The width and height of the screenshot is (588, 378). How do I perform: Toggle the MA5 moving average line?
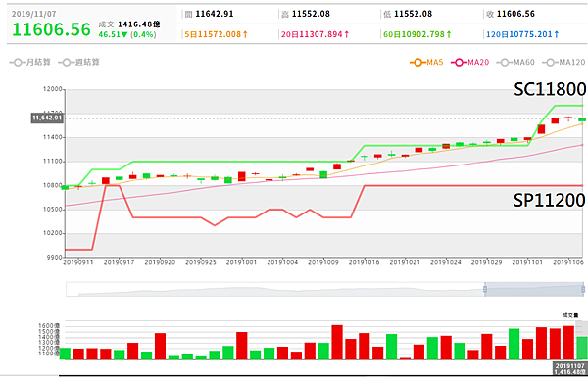(x=426, y=63)
